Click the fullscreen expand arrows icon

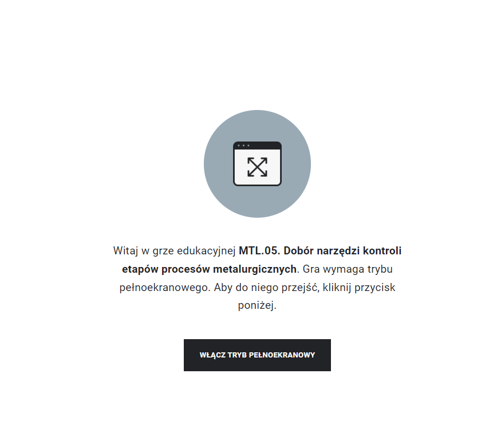(257, 167)
